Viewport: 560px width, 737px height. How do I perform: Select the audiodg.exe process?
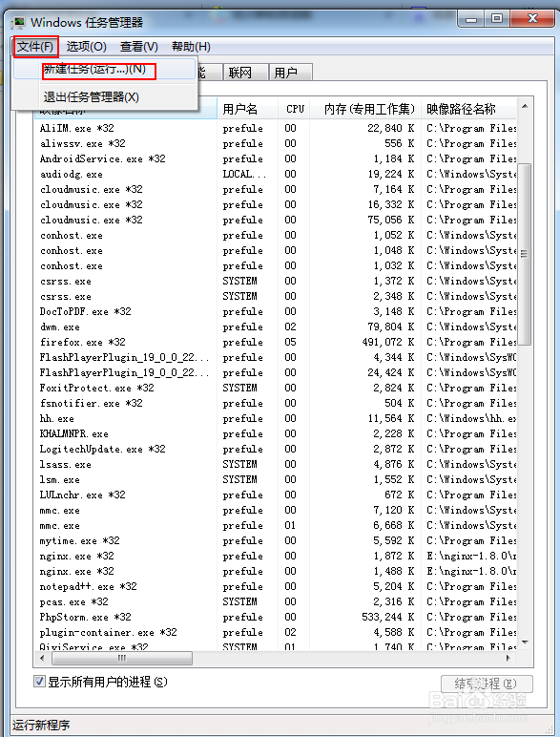pyautogui.click(x=276, y=174)
